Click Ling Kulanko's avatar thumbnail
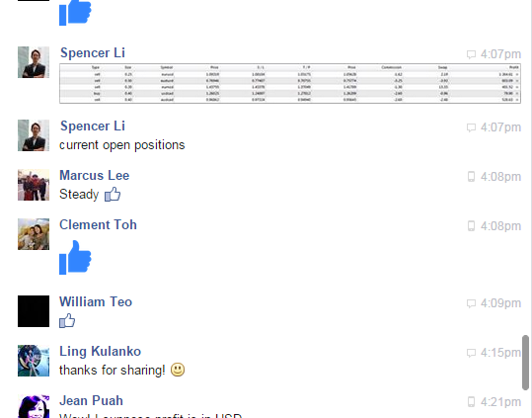The image size is (532, 418). click(x=34, y=361)
